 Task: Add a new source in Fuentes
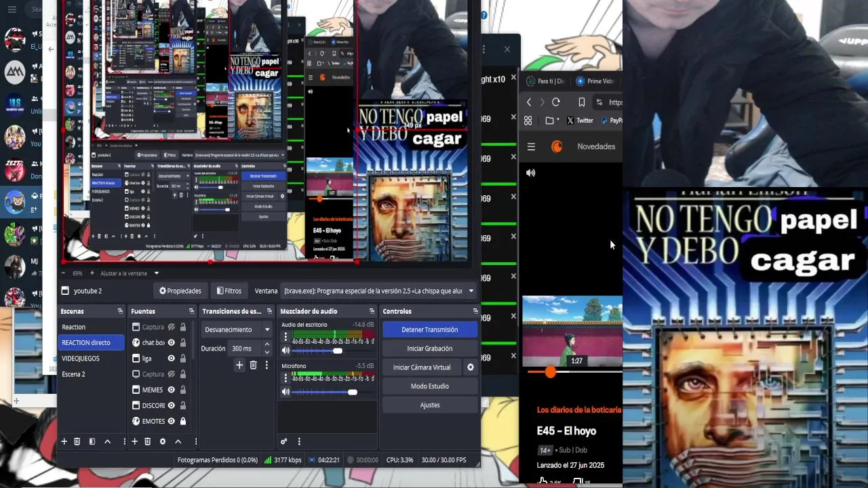134,441
